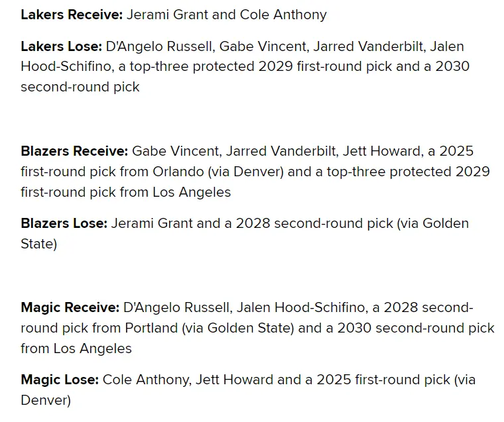Click 'Jalen Hood-Schifino' in Magic Receive paragraph

[x=302, y=307]
